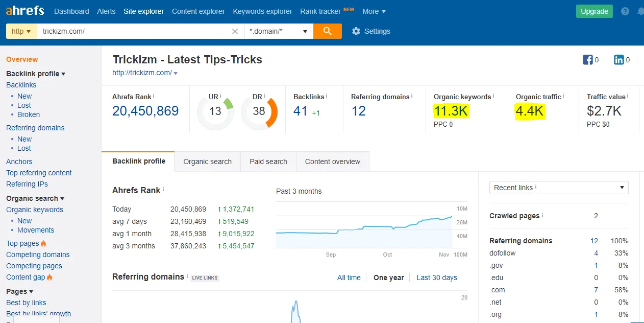
Task: Switch to the Backlink profile tab
Action: coord(139,161)
